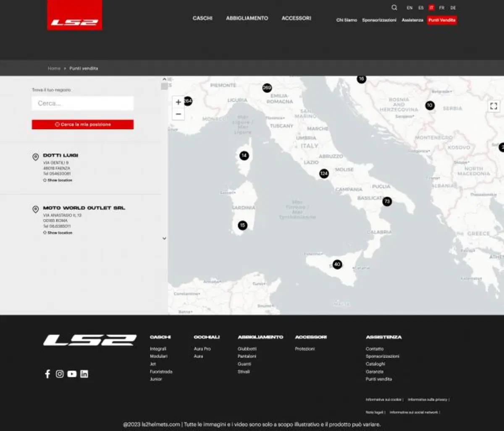Open the cluster marker labeled 269
This screenshot has height=431, width=504.
[x=267, y=88]
